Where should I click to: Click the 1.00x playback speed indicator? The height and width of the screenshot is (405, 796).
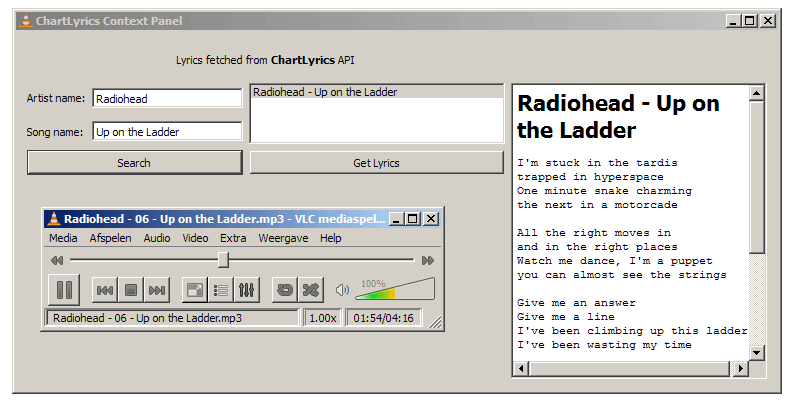click(x=323, y=318)
